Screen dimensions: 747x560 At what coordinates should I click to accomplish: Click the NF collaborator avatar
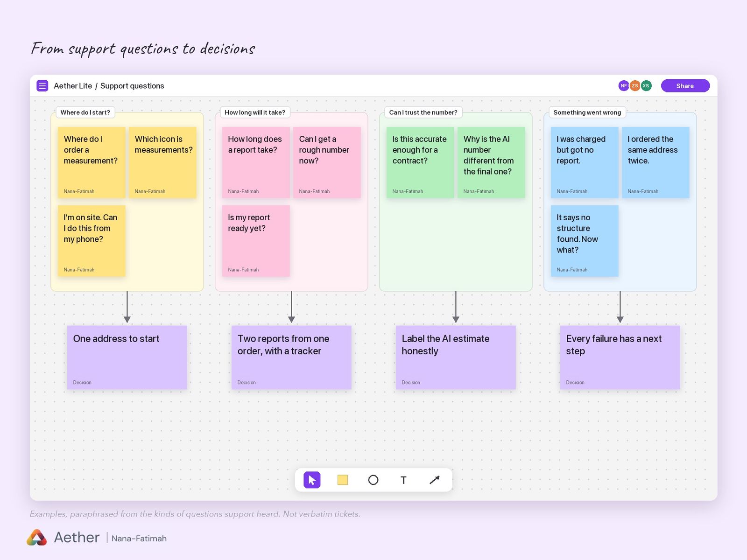(624, 86)
